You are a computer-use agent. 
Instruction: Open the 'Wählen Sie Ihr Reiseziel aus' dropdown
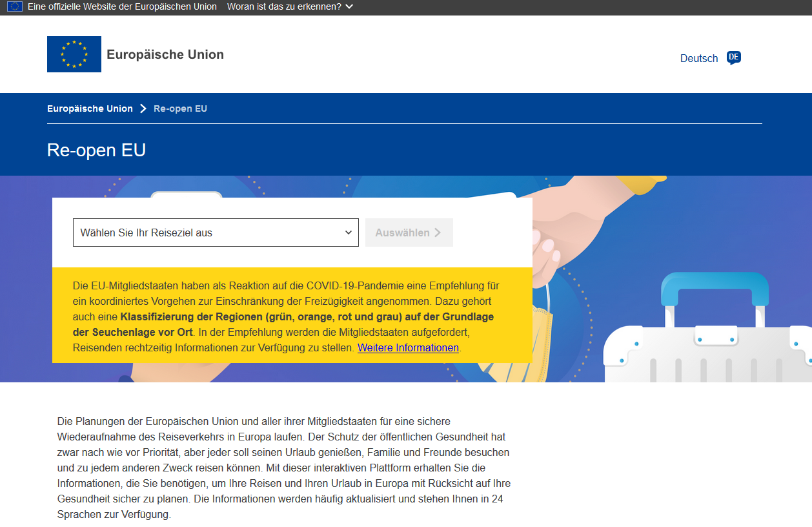[x=216, y=232]
